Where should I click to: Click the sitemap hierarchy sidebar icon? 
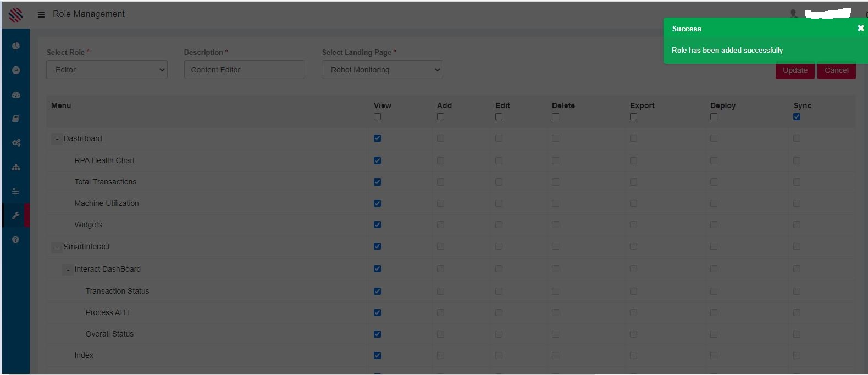pos(16,167)
